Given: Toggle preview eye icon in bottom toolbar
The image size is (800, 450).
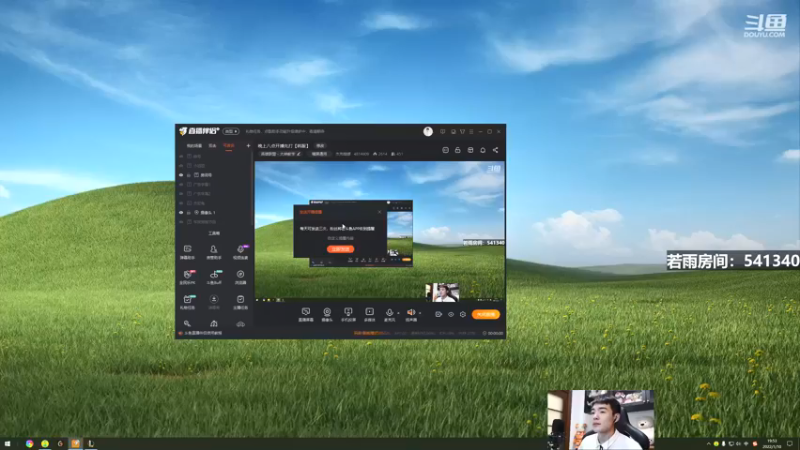Looking at the screenshot, I should 451,314.
